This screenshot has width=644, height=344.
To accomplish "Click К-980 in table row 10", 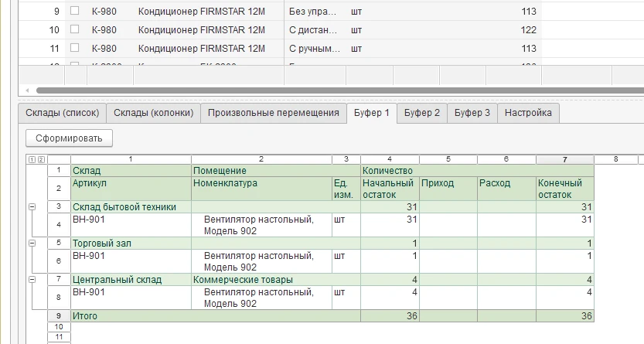I will [x=104, y=30].
